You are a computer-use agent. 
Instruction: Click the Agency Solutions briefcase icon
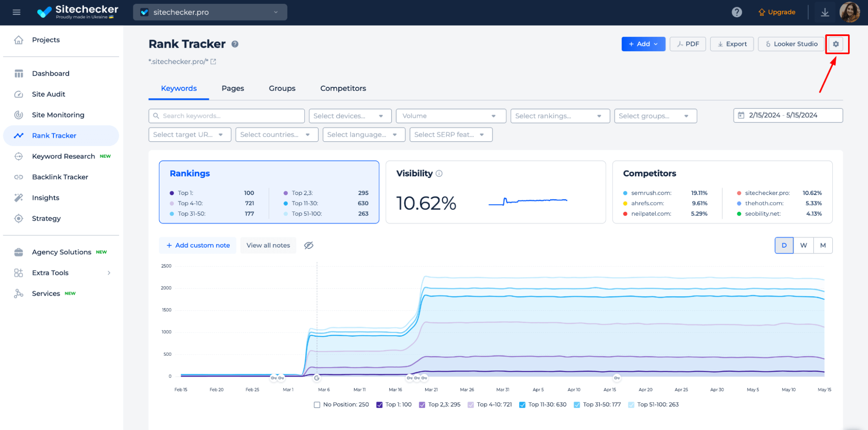(x=19, y=252)
